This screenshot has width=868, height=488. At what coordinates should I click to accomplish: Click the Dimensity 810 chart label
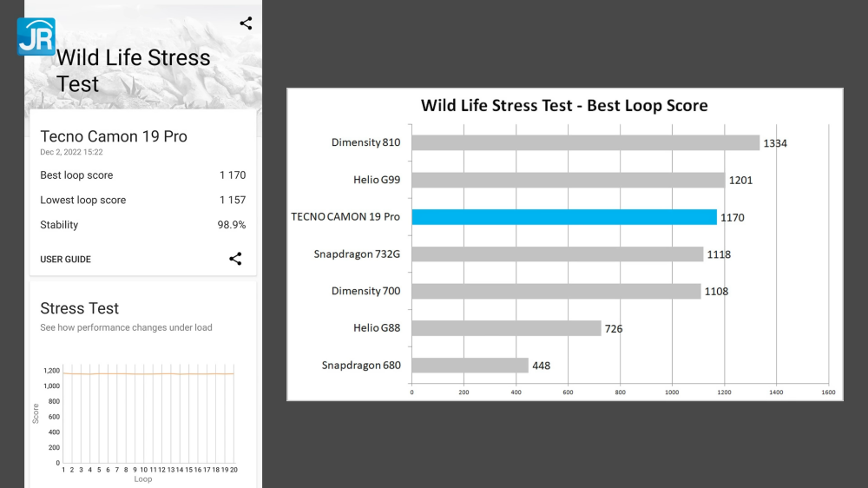coord(365,142)
